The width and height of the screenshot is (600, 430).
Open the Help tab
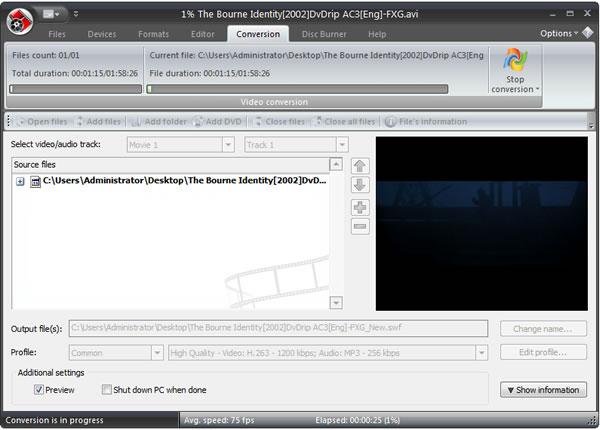coord(377,34)
